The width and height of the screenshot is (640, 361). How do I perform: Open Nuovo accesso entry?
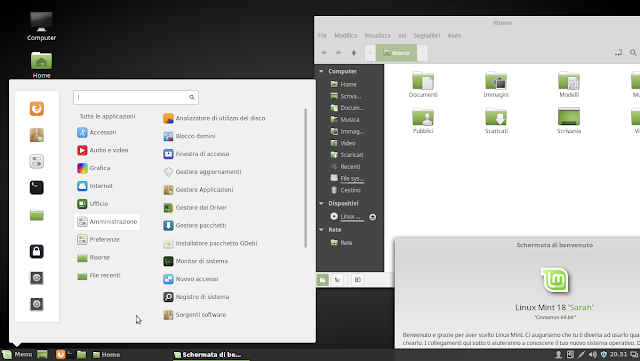point(191,279)
